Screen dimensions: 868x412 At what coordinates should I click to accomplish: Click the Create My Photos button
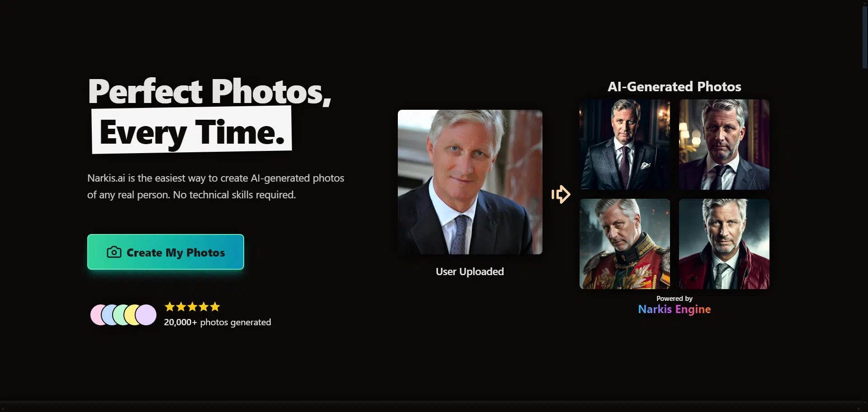tap(165, 252)
